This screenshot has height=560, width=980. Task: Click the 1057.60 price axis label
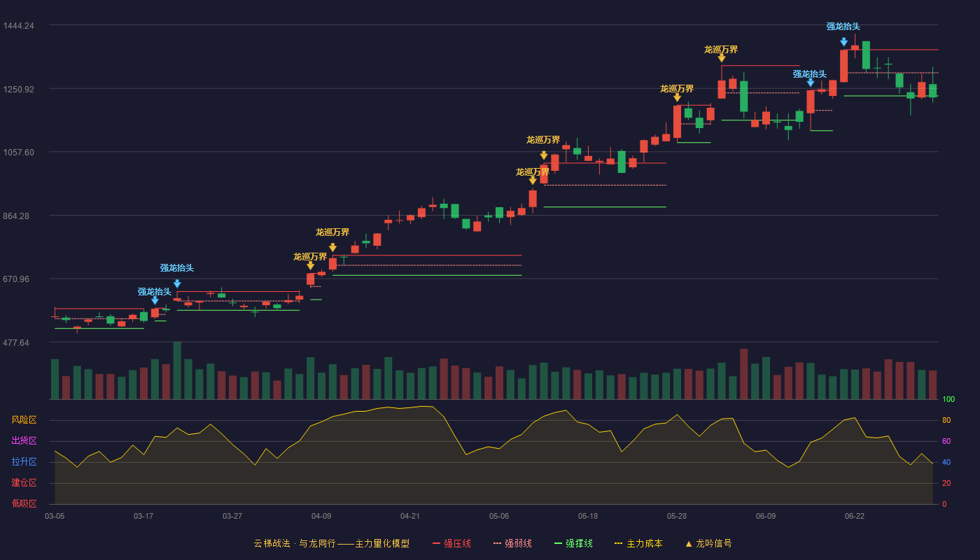(18, 153)
